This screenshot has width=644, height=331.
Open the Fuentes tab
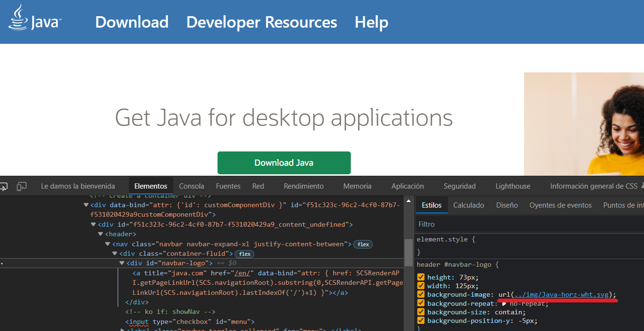click(228, 186)
